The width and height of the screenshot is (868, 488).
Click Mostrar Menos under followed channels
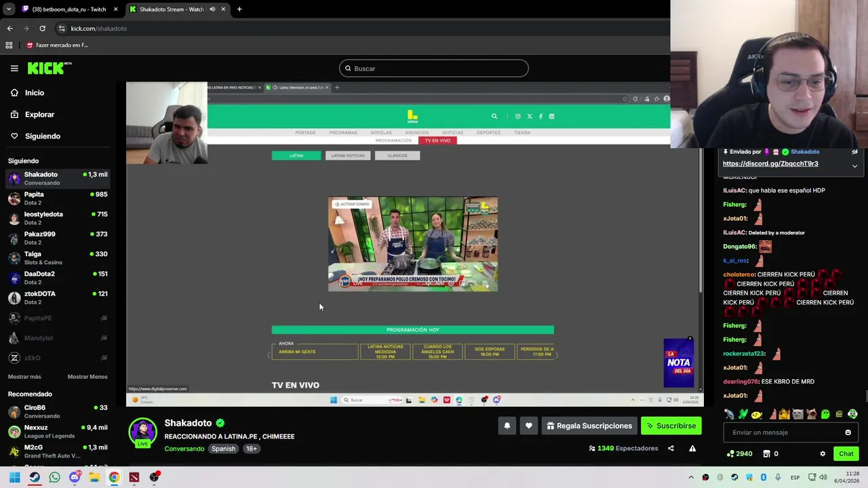[x=87, y=377]
